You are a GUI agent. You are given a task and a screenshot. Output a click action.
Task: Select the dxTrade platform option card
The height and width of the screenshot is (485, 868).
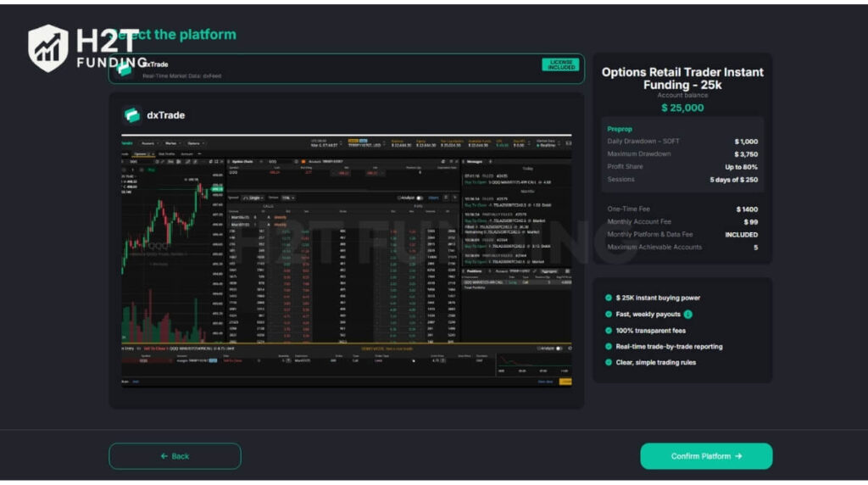tap(347, 69)
